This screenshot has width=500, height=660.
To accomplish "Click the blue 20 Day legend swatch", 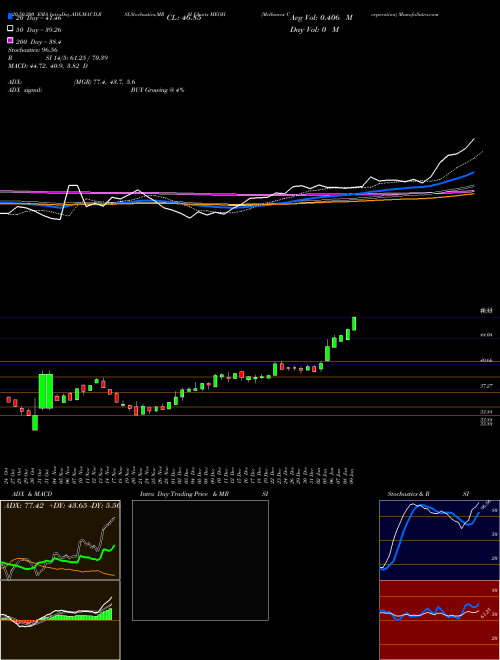I will (x=10, y=17).
